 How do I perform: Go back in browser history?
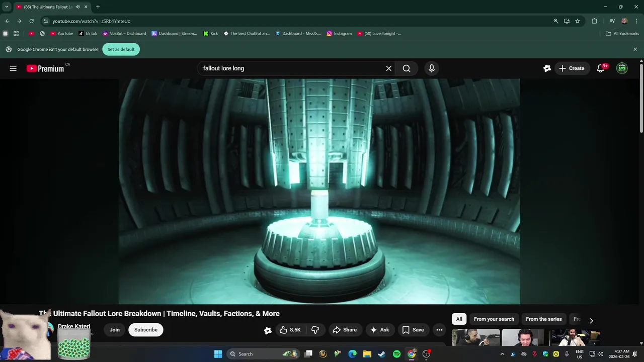pos(7,21)
